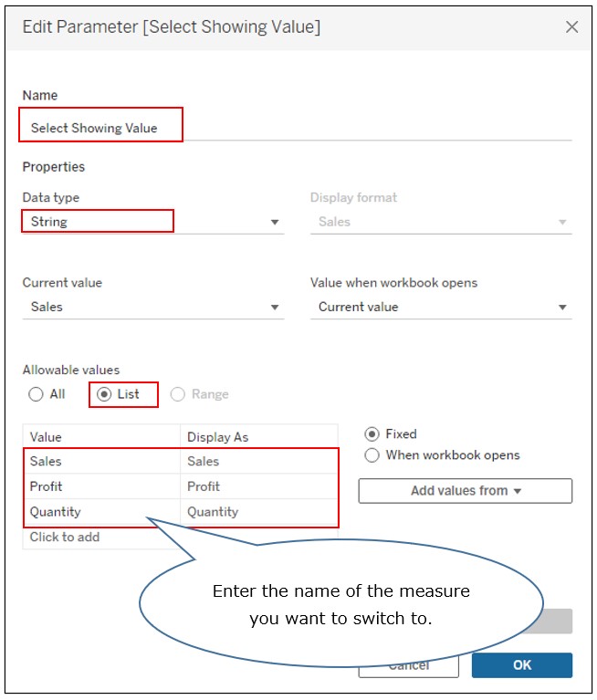The image size is (597, 700).
Task: Click the Current value dropdown arrow
Action: click(x=275, y=308)
